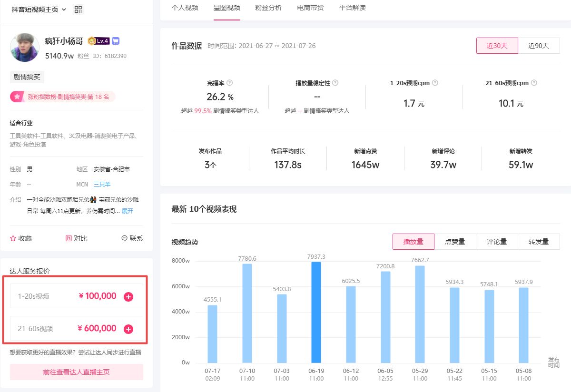Click the help icon next to 播放量稳定性
The height and width of the screenshot is (392, 571).
[x=335, y=83]
